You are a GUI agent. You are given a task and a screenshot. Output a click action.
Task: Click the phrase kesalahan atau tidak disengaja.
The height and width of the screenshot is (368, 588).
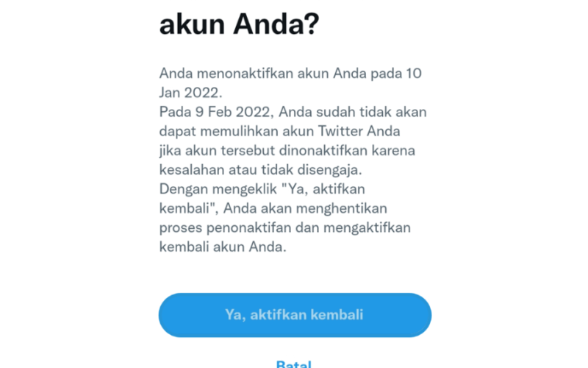[x=261, y=170]
